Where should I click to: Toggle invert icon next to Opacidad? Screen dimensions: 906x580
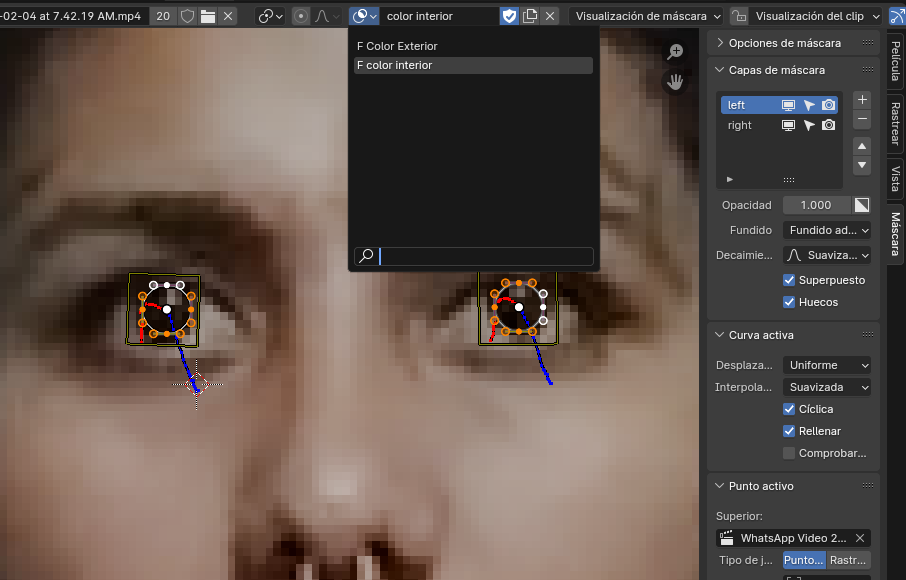pyautogui.click(x=862, y=205)
